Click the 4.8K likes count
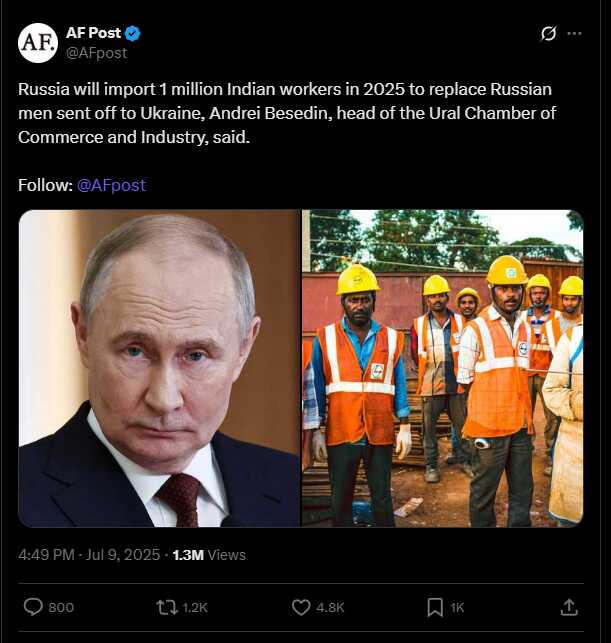The width and height of the screenshot is (611, 643). [330, 607]
